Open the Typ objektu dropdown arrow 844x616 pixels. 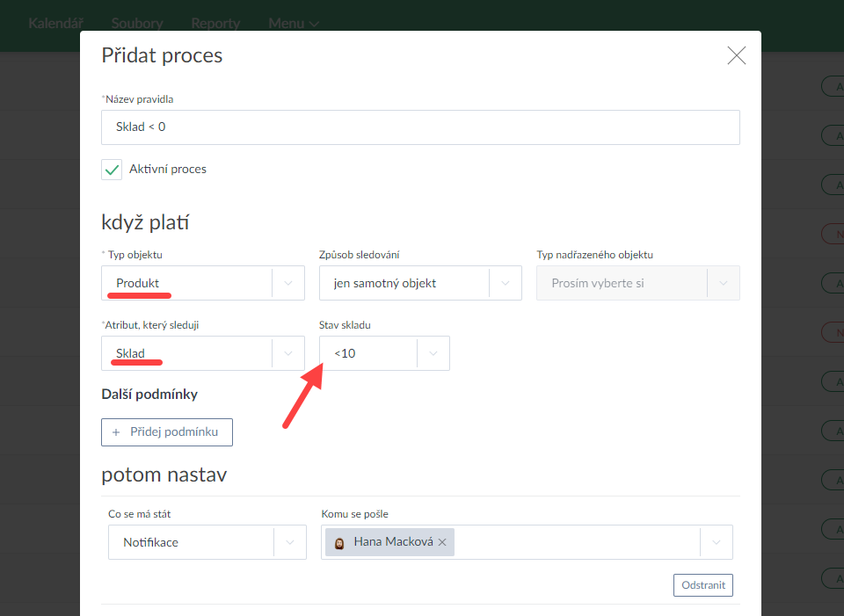coord(287,284)
